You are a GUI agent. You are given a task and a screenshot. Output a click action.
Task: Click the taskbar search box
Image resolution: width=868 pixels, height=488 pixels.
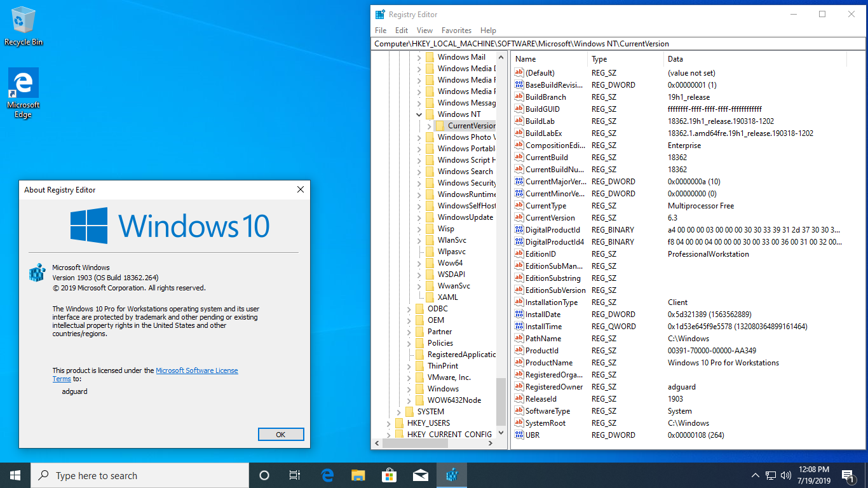point(140,475)
